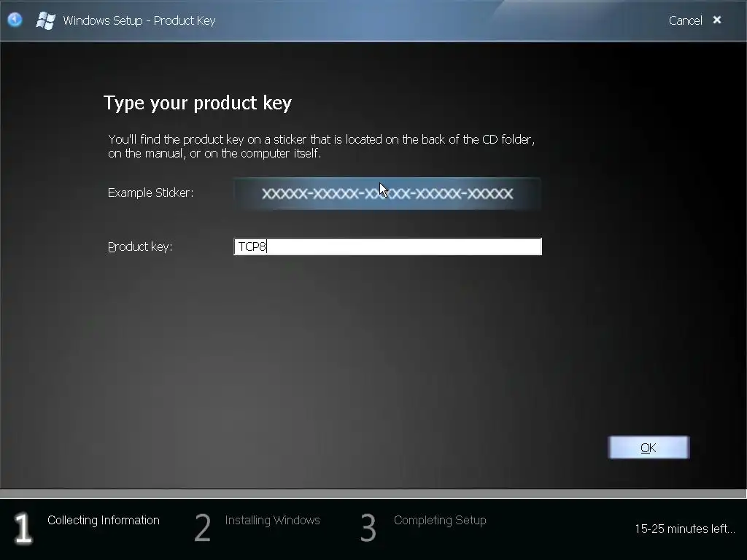Click the 'Completing Setup' step text

440,520
